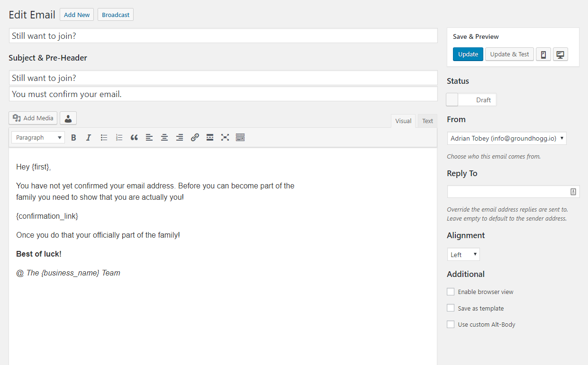The height and width of the screenshot is (365, 588).
Task: Insert a bulleted list
Action: 104,138
